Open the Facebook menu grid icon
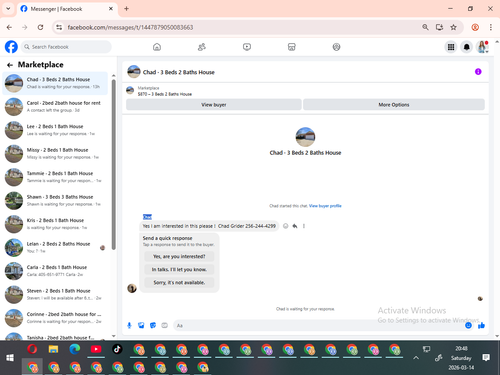 pyautogui.click(x=451, y=47)
